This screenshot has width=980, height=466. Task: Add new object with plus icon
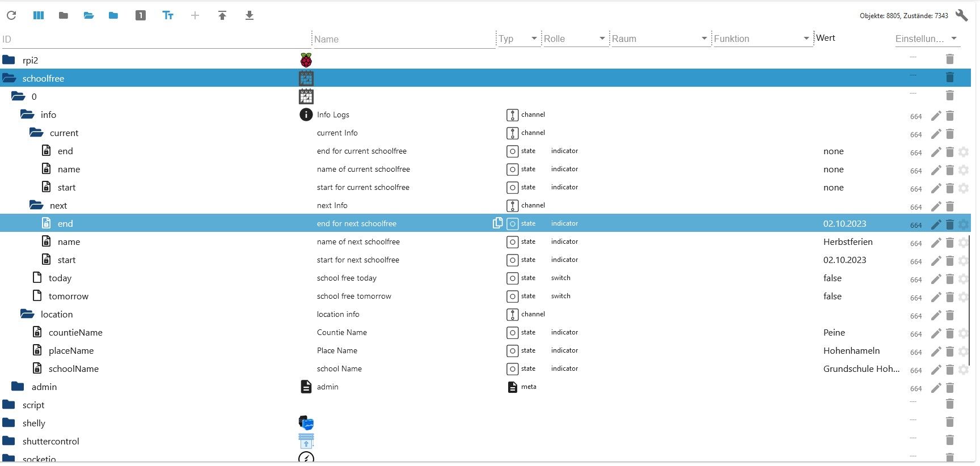tap(195, 15)
